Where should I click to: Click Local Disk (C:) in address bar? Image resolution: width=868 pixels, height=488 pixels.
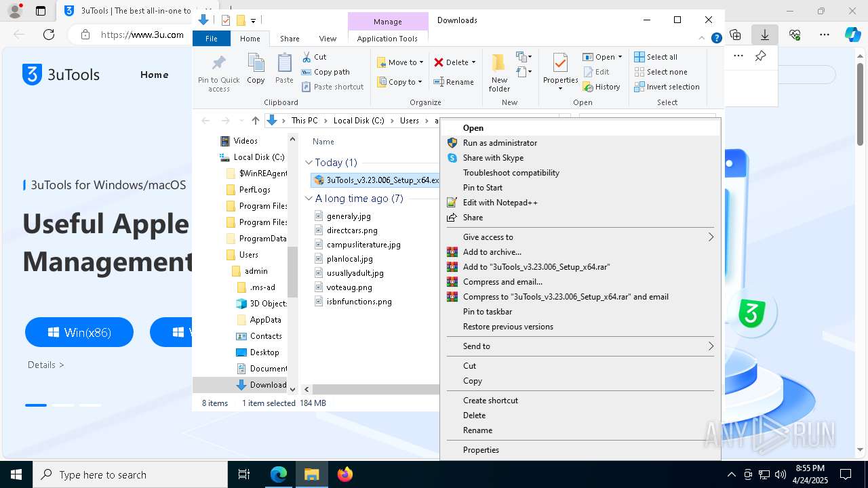[359, 121]
